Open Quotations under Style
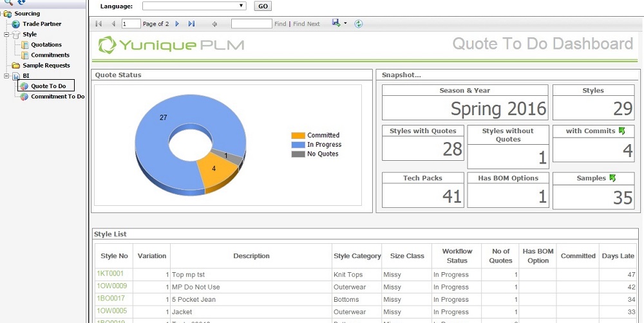 tap(46, 45)
